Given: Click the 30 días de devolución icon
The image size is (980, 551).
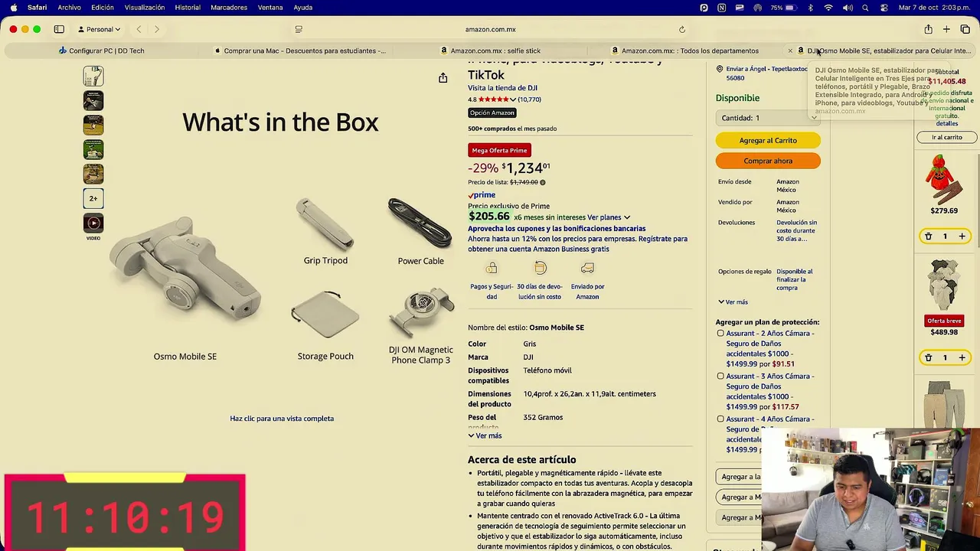Looking at the screenshot, I should pyautogui.click(x=540, y=268).
